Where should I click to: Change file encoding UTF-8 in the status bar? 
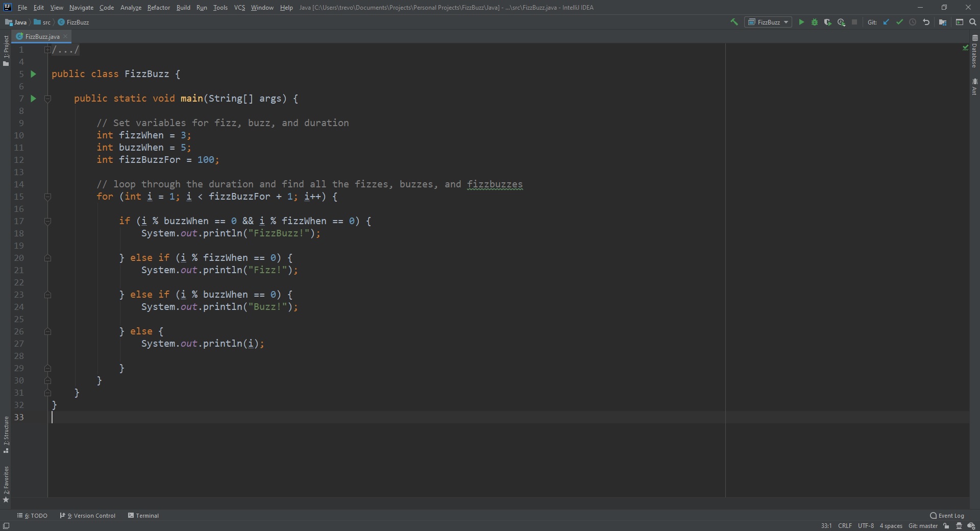[866, 526]
